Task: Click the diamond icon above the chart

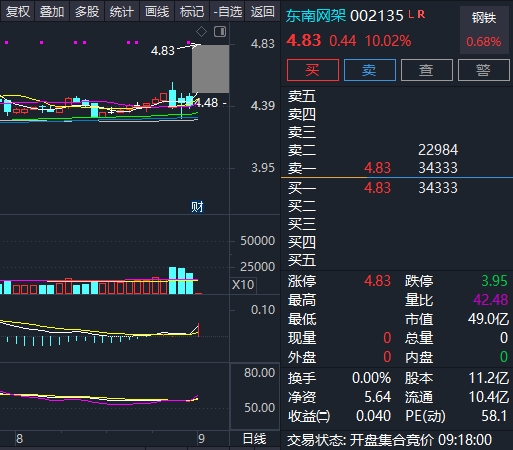Action: 201,32
